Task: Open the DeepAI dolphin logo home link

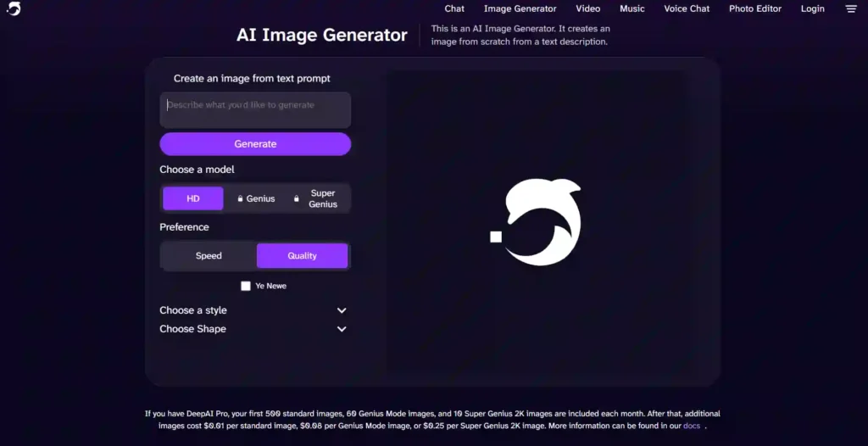Action: 14,8
